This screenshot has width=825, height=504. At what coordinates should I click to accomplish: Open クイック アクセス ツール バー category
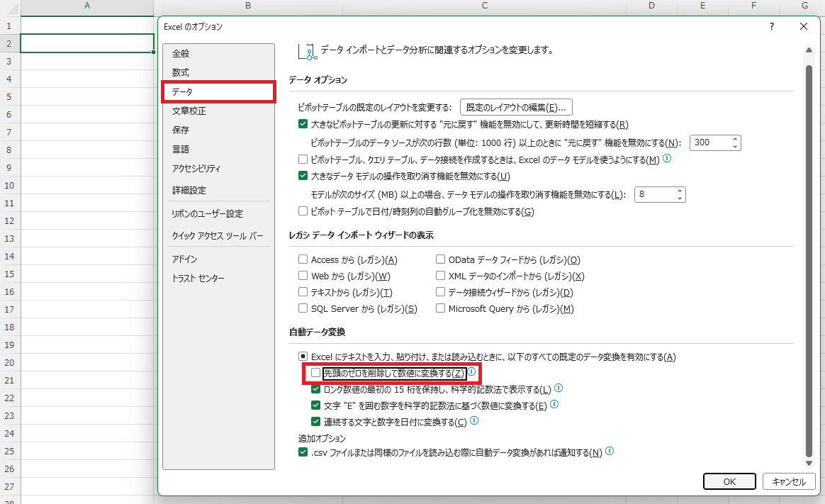point(219,235)
